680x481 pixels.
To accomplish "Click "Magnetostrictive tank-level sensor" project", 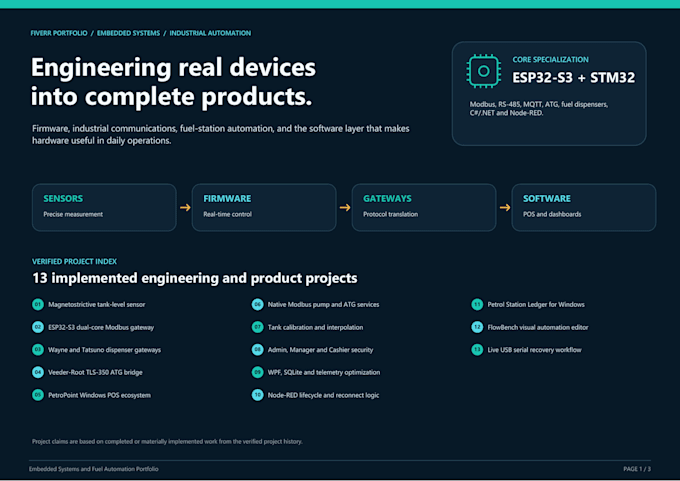I will [x=97, y=304].
